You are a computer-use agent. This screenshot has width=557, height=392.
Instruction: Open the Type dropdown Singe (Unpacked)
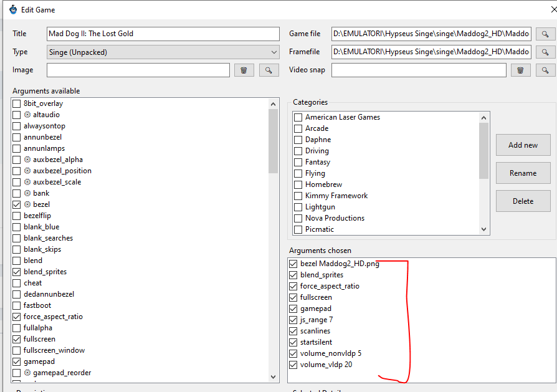[163, 52]
